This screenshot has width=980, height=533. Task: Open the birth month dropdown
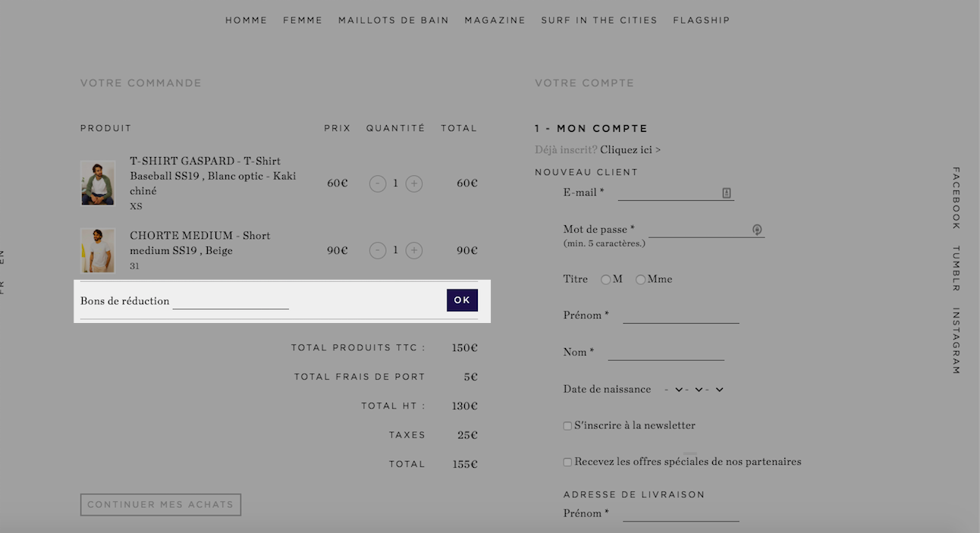[694, 390]
